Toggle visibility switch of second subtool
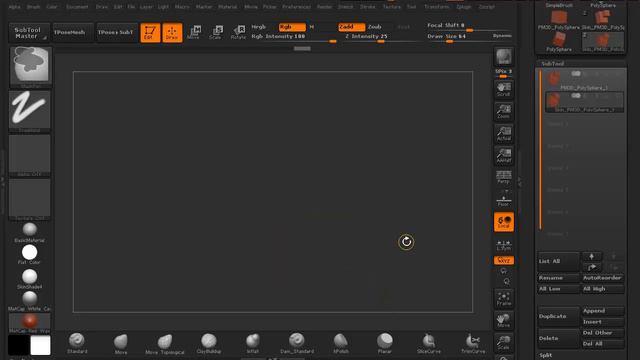The height and width of the screenshot is (360, 640). (576, 96)
